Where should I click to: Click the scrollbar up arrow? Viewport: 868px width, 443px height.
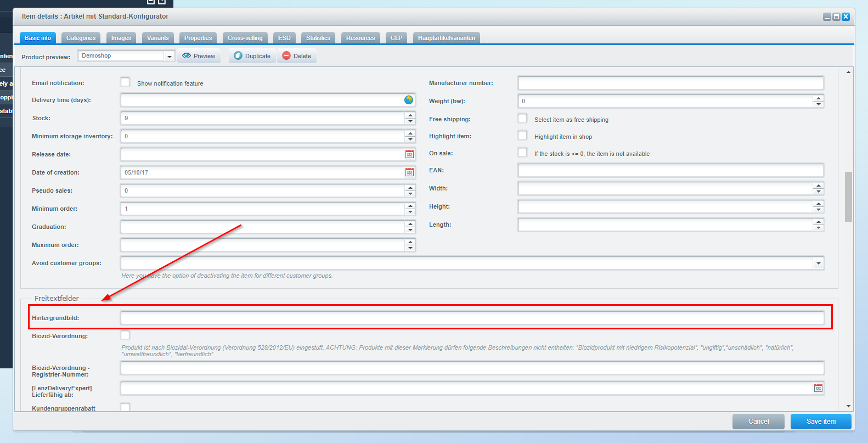(848, 72)
